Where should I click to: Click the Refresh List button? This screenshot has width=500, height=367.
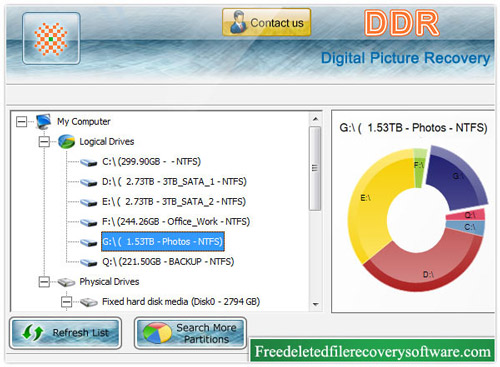point(65,333)
